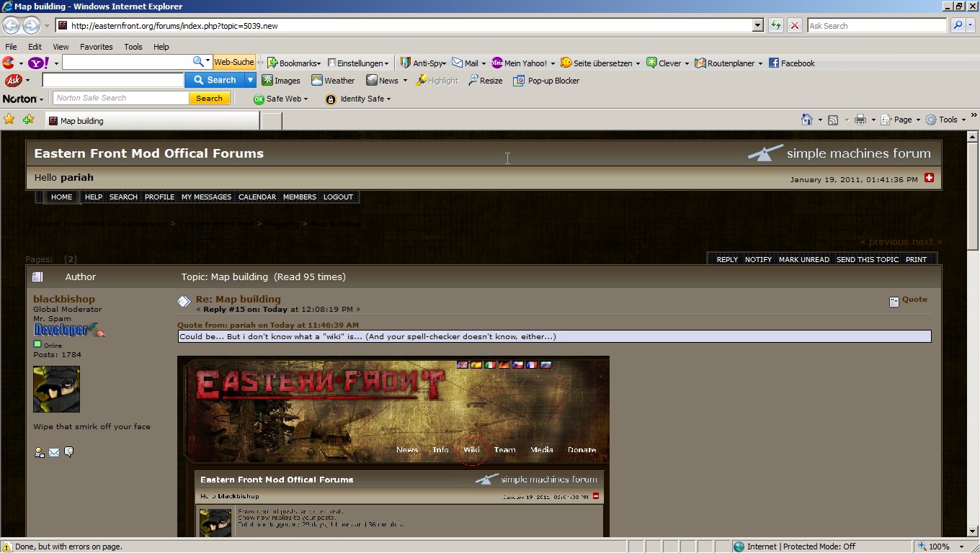This screenshot has width=980, height=553.
Task: Click REPLY above the topic
Action: (727, 259)
